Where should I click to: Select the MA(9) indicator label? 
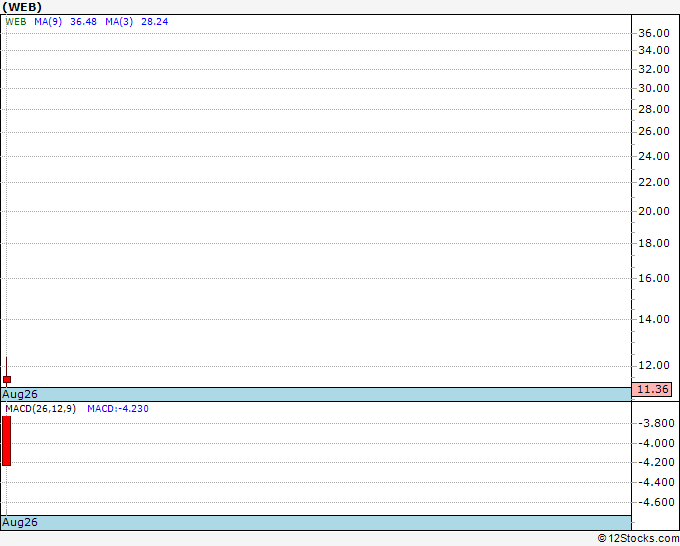(48, 22)
